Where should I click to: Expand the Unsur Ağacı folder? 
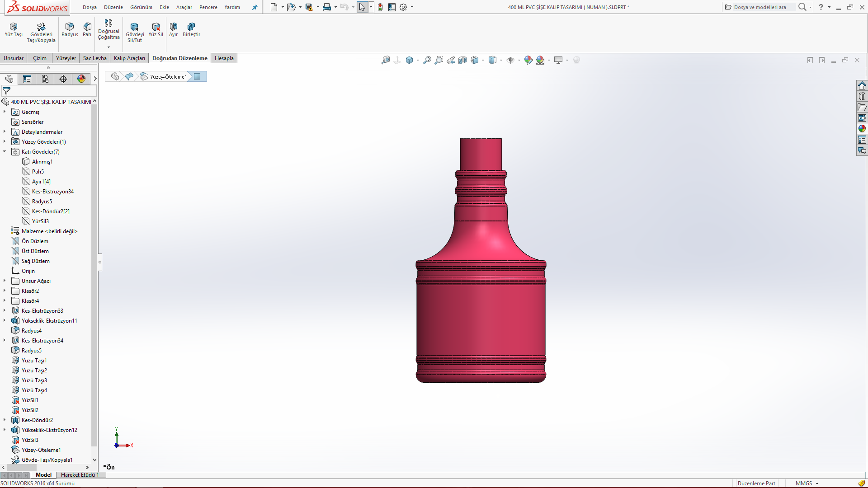pyautogui.click(x=5, y=281)
